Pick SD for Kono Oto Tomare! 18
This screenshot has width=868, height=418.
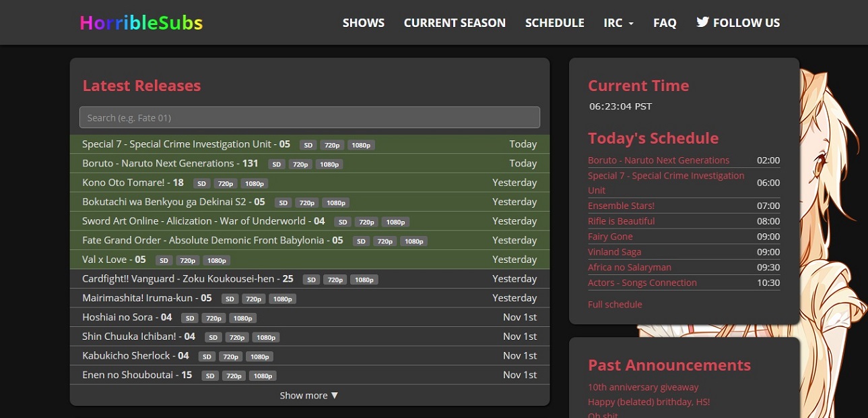point(202,183)
